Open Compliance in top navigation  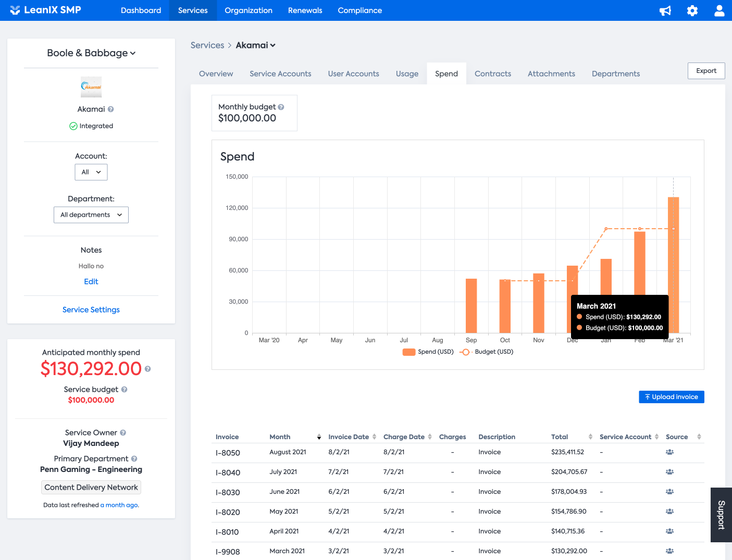coord(360,10)
